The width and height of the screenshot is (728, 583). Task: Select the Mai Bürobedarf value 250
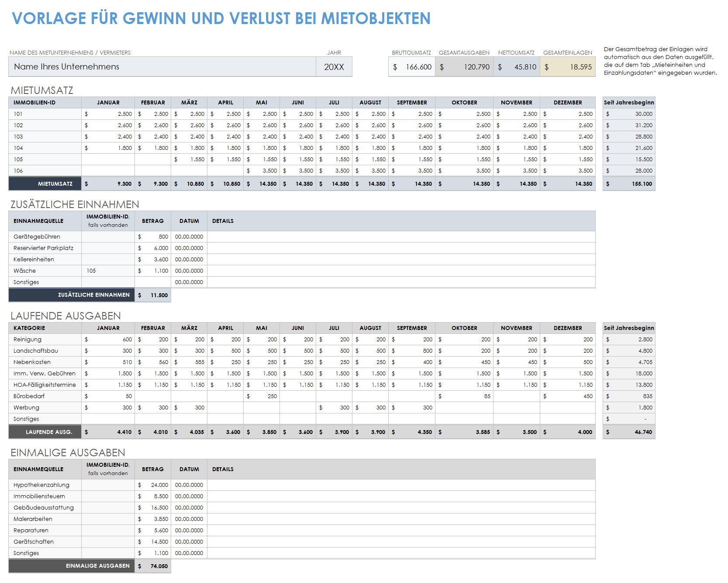262,396
